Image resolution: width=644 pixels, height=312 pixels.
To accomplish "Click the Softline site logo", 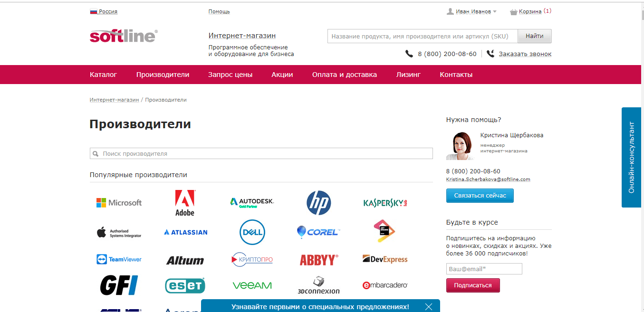I will pyautogui.click(x=124, y=36).
